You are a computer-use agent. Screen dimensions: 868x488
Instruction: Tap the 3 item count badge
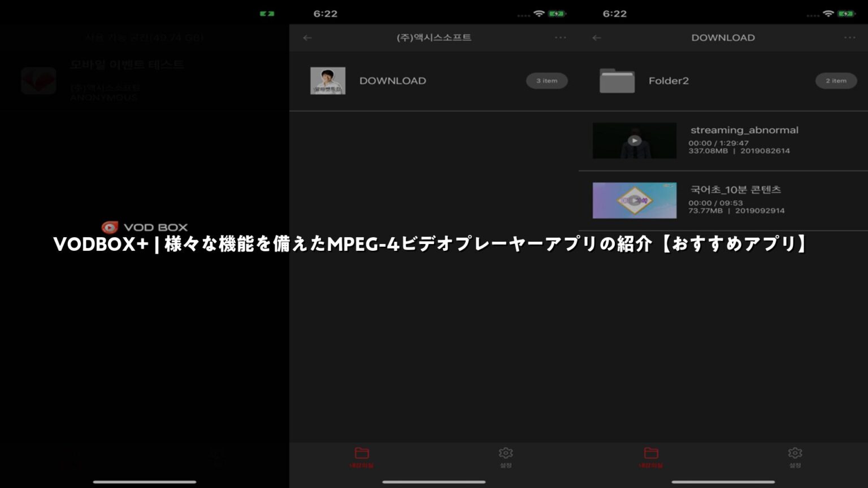tap(546, 81)
